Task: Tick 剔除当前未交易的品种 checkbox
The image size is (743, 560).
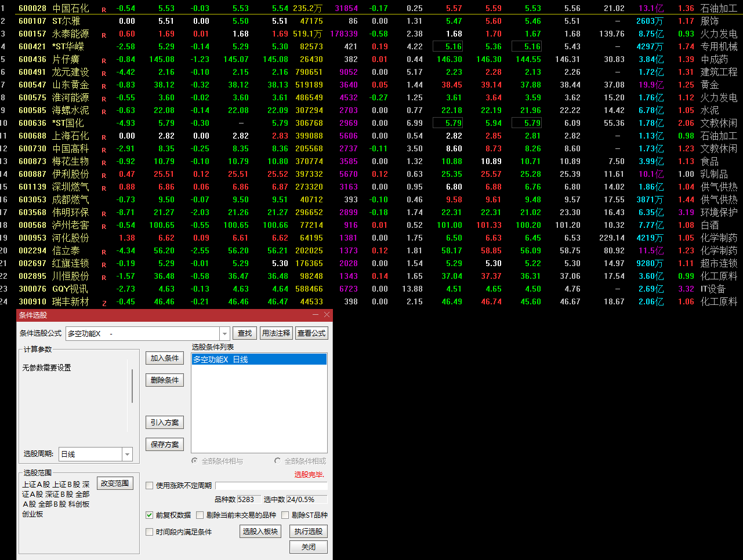Action: point(200,515)
